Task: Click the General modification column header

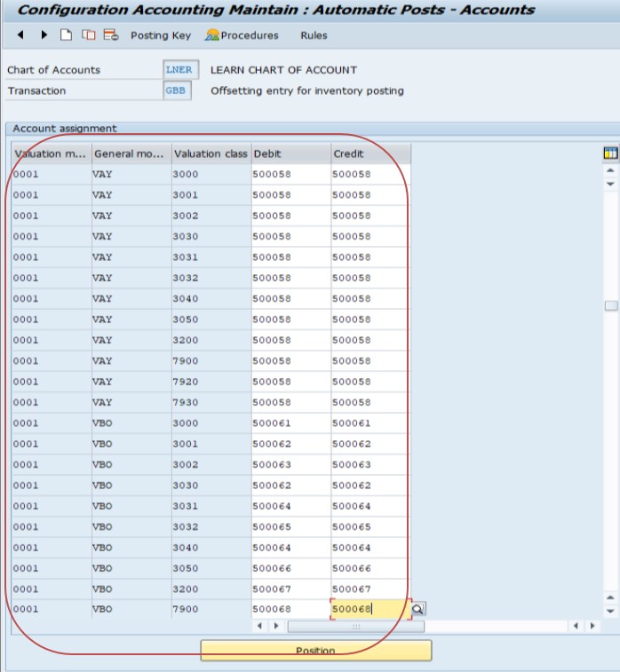Action: [131, 154]
